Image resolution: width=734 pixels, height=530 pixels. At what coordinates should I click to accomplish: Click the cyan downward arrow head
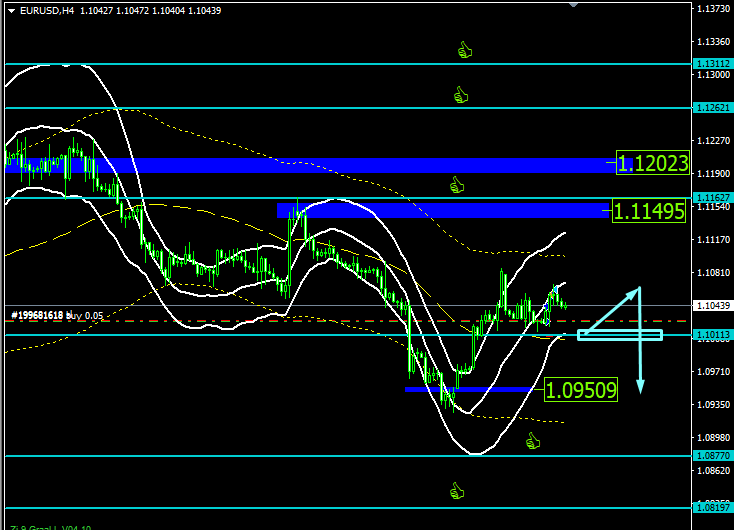tap(640, 386)
